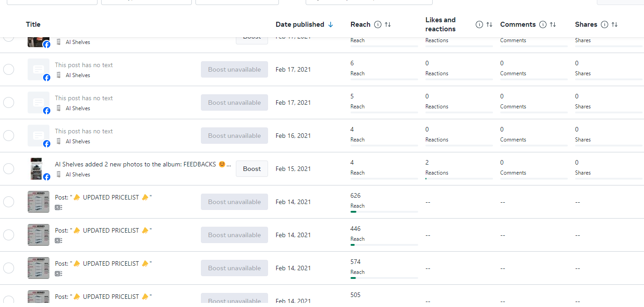The width and height of the screenshot is (644, 307).
Task: Select the no-text post with reach 6
Action: (x=9, y=69)
